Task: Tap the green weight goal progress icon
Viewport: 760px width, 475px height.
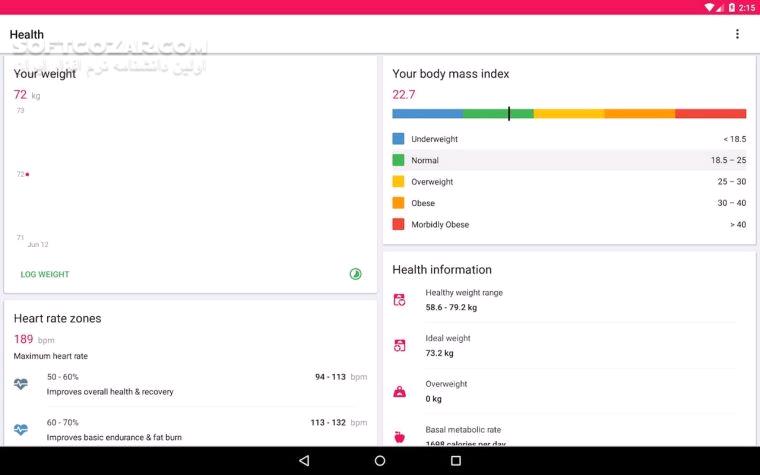Action: coord(355,274)
